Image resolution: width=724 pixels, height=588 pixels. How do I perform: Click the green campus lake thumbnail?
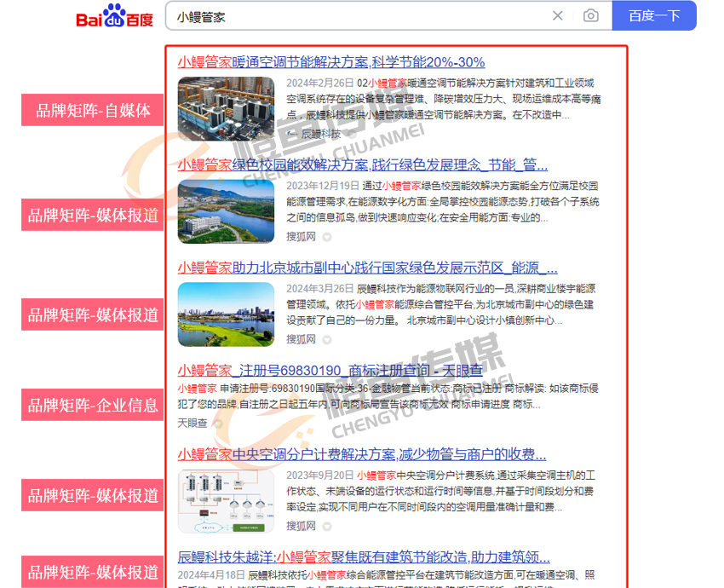click(x=226, y=211)
